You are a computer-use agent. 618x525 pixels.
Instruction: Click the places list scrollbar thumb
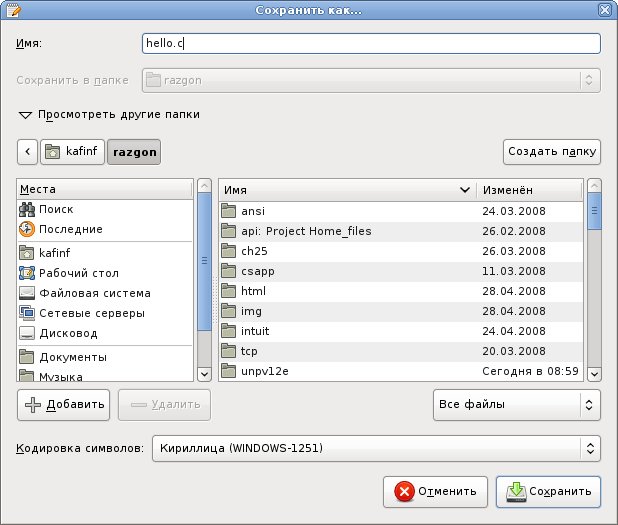pos(204,261)
